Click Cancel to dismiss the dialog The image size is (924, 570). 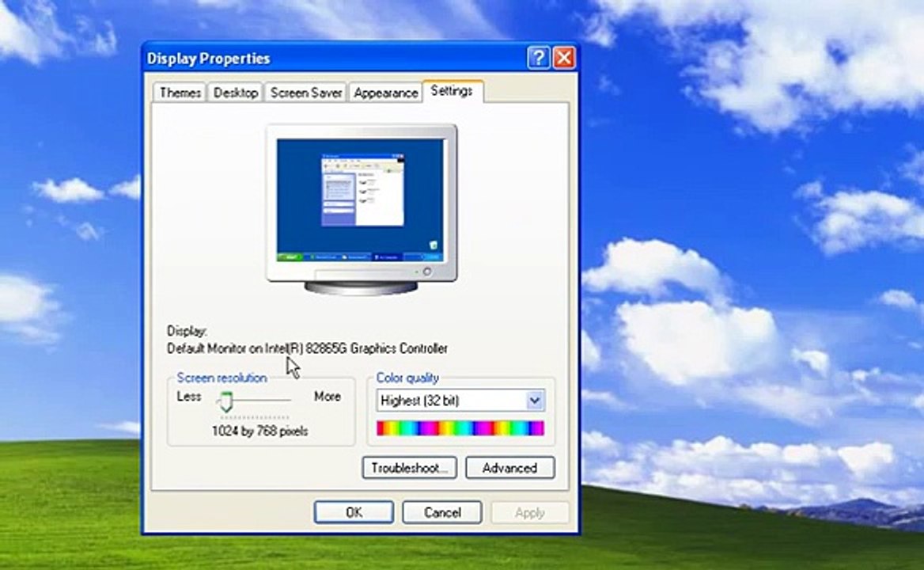point(442,512)
